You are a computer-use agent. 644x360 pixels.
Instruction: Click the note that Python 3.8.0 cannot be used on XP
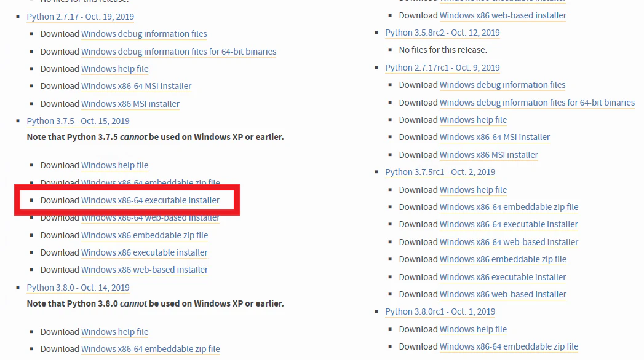(155, 303)
